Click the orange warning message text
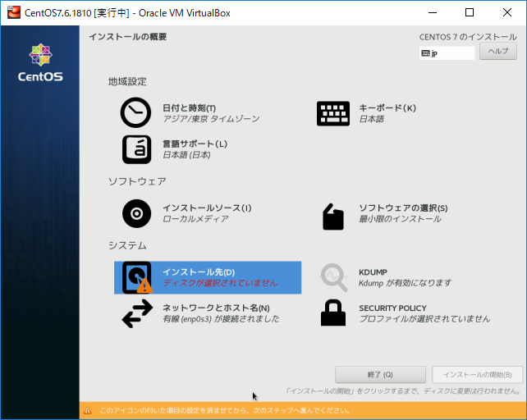The width and height of the screenshot is (527, 420). tap(225, 411)
